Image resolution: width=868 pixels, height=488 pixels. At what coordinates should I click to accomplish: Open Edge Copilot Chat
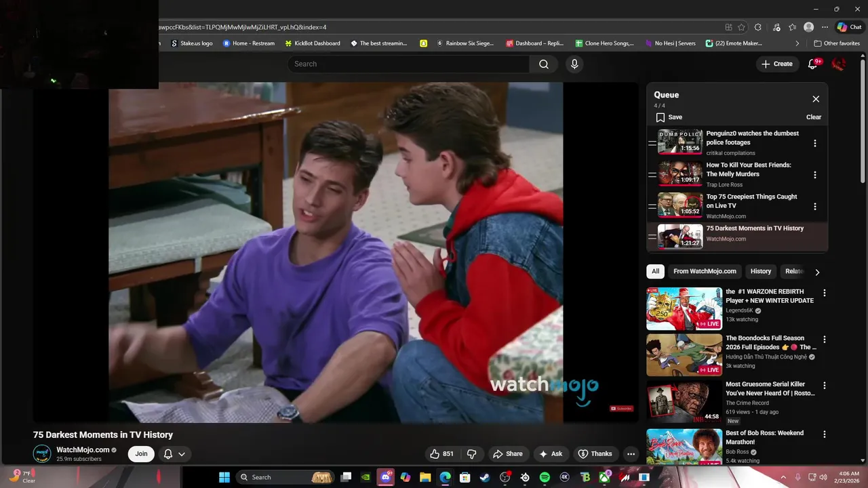850,27
